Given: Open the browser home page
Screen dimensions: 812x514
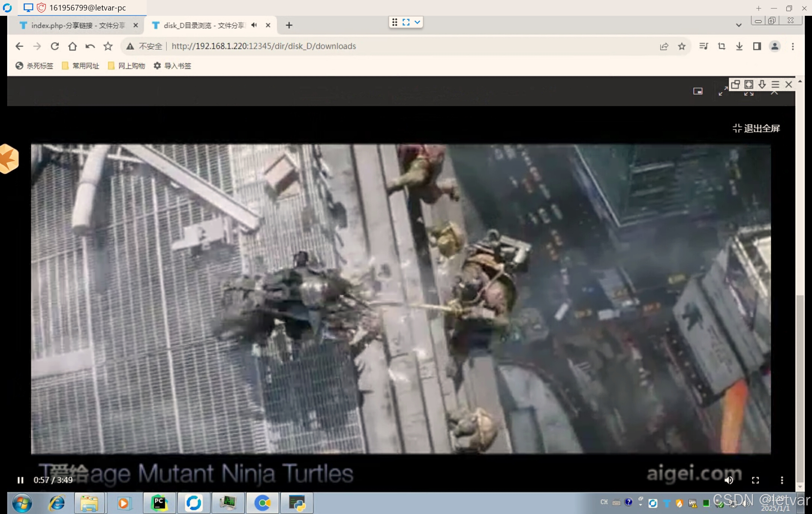Looking at the screenshot, I should click(73, 46).
